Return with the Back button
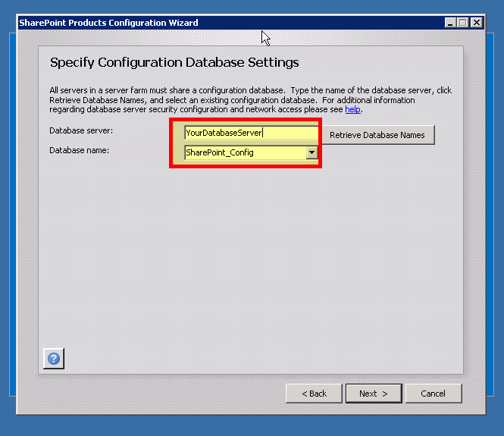Image resolution: width=504 pixels, height=436 pixels. pos(314,394)
